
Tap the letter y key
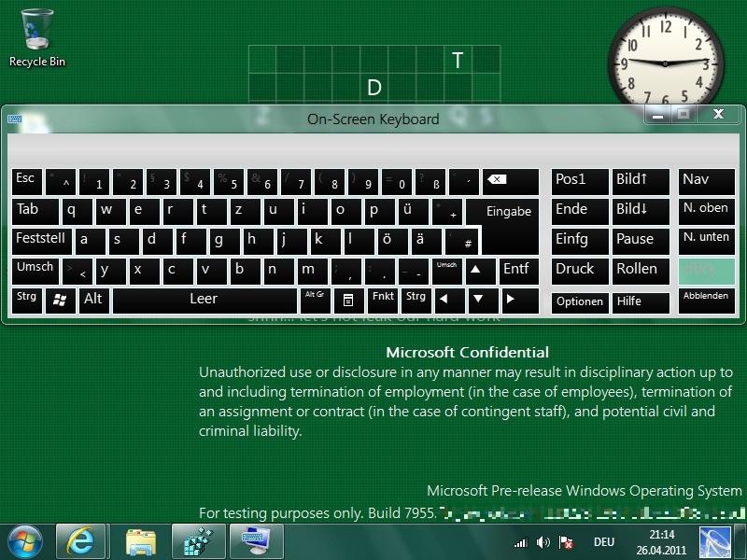click(x=111, y=271)
